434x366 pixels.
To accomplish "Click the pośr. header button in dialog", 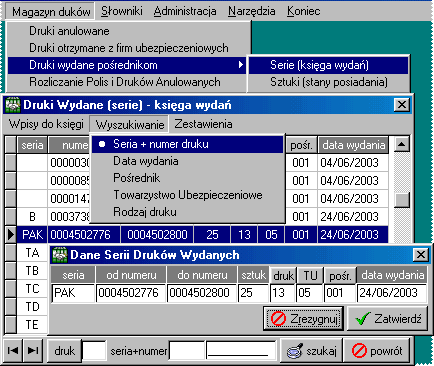I will tap(340, 275).
